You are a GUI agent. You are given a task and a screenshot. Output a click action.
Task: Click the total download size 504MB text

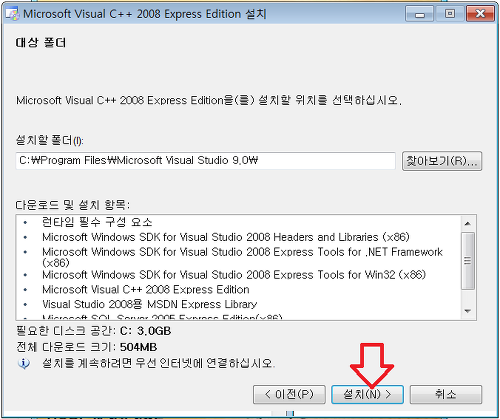tap(86, 347)
